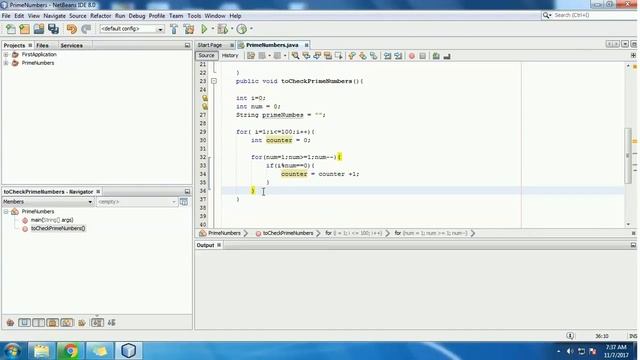640x360 pixels.
Task: Click the Find Next Occurrence icon
Action: 317,56
